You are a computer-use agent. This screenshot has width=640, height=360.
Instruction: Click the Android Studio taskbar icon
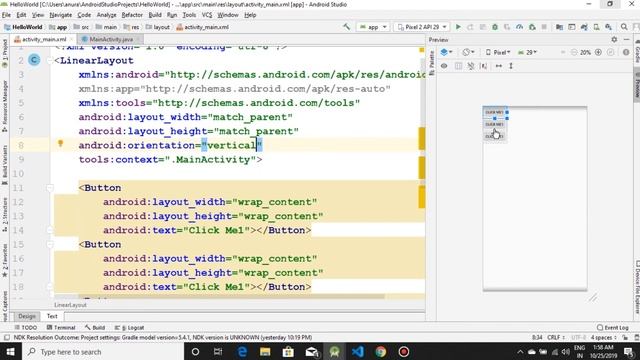pyautogui.click(x=334, y=351)
